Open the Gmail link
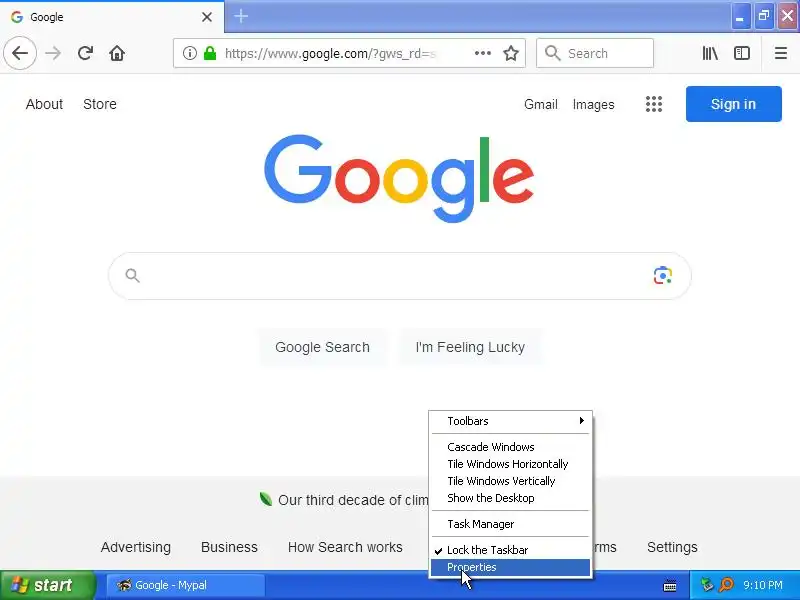 [x=540, y=105]
